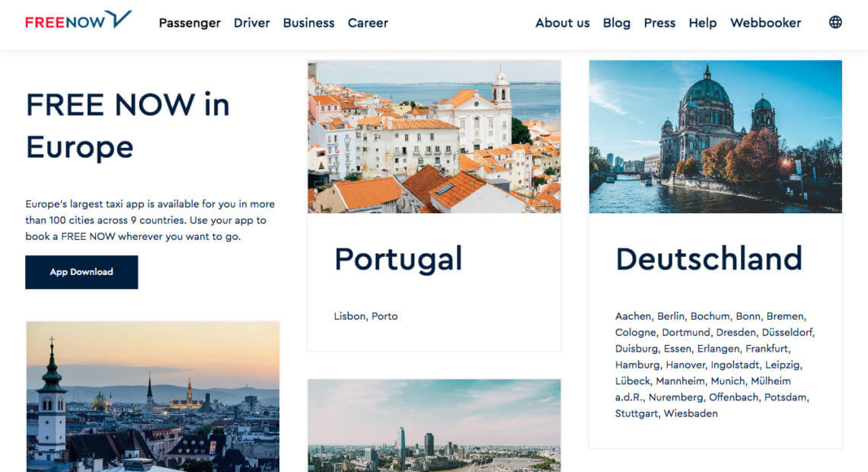Select the Deutschland Berlin Cathedral photo
Viewport: 868px width, 472px height.
715,137
